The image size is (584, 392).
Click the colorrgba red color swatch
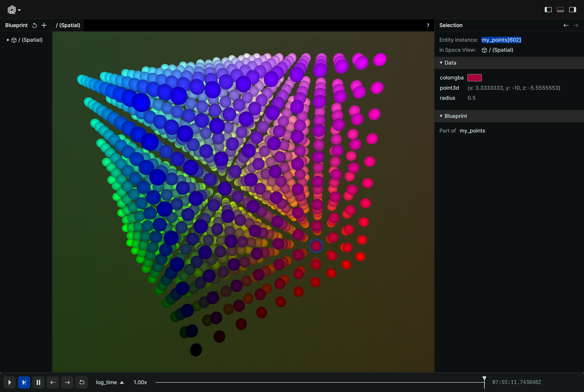click(x=474, y=78)
